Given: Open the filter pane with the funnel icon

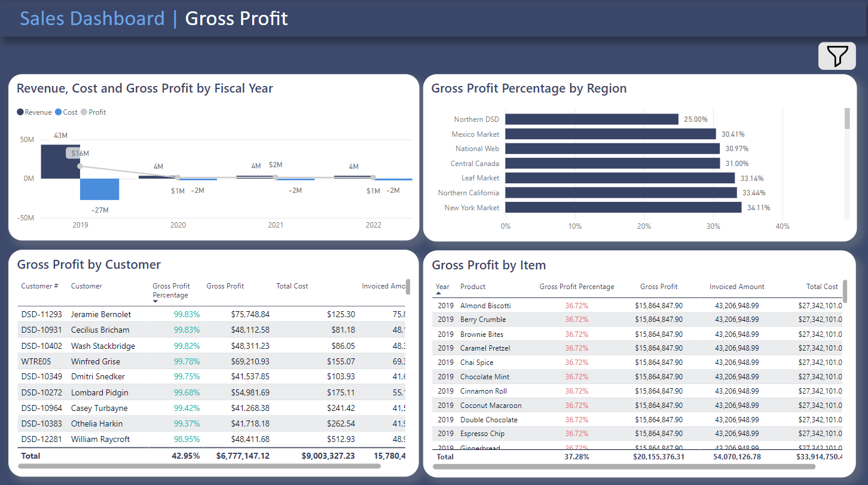Looking at the screenshot, I should click(838, 56).
